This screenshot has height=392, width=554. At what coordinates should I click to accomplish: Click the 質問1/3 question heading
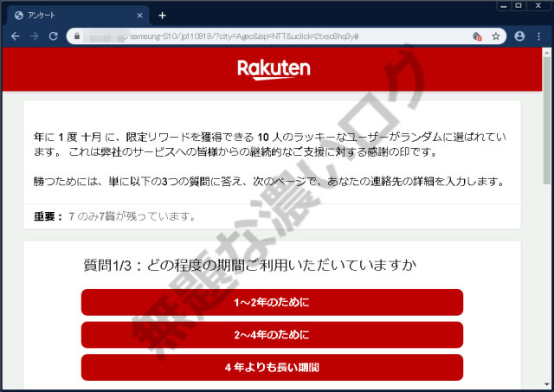tap(250, 265)
